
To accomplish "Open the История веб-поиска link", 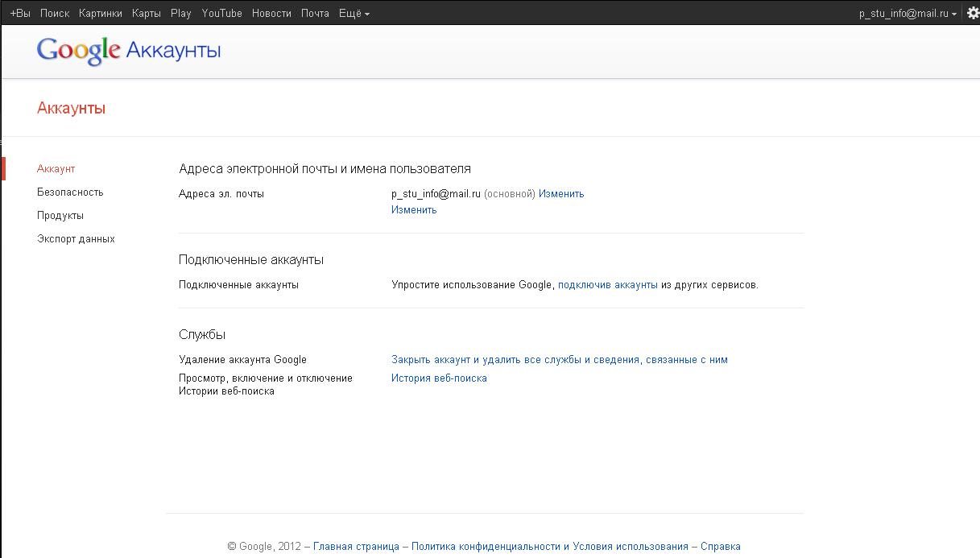I will pos(439,378).
